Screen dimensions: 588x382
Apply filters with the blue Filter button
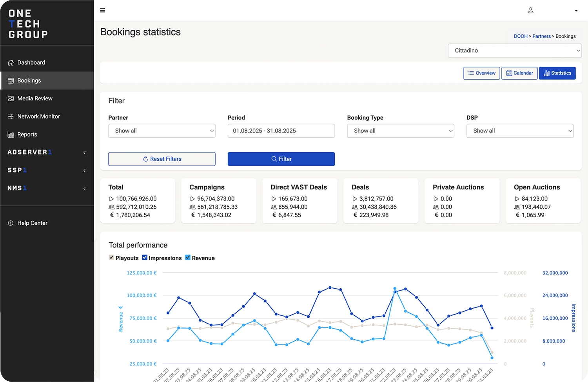(281, 159)
